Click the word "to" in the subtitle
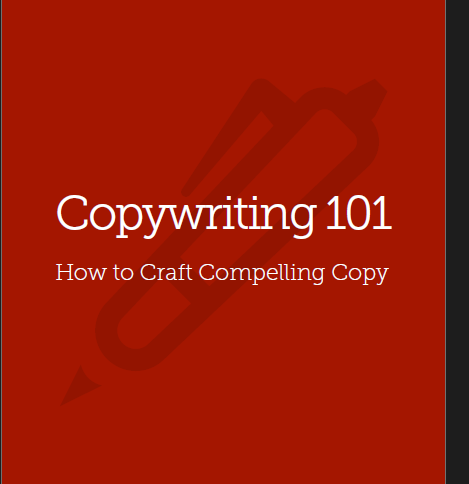 pos(123,273)
